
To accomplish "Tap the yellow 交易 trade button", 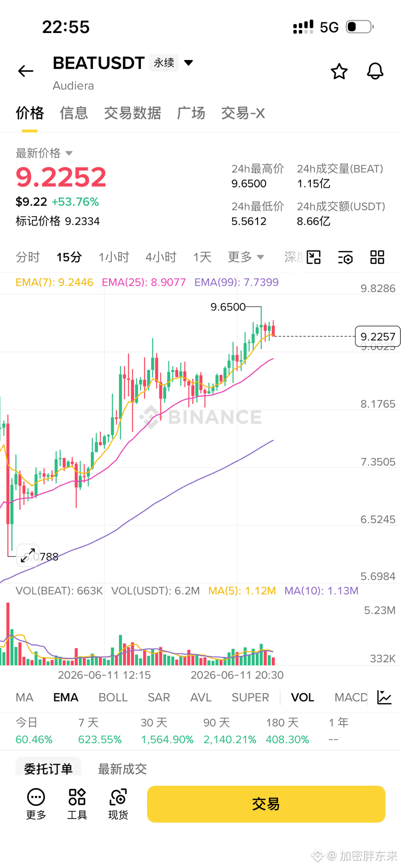I will (x=266, y=804).
